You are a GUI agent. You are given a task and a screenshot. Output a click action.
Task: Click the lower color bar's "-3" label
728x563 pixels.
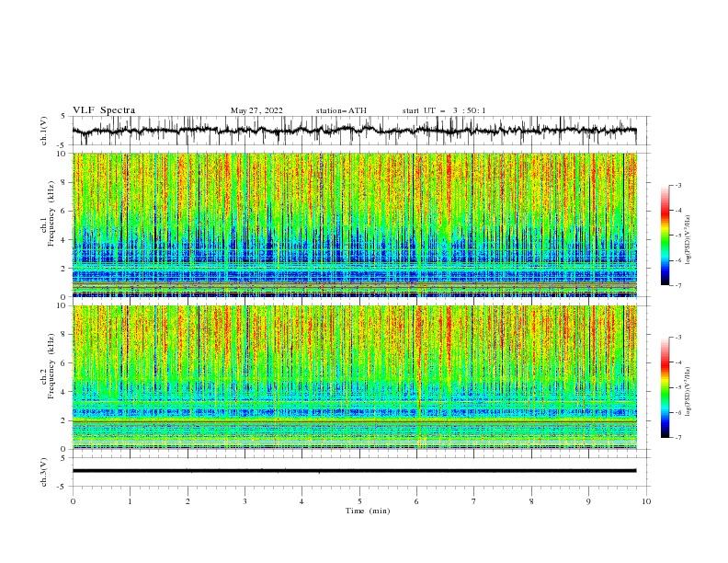[x=677, y=338]
